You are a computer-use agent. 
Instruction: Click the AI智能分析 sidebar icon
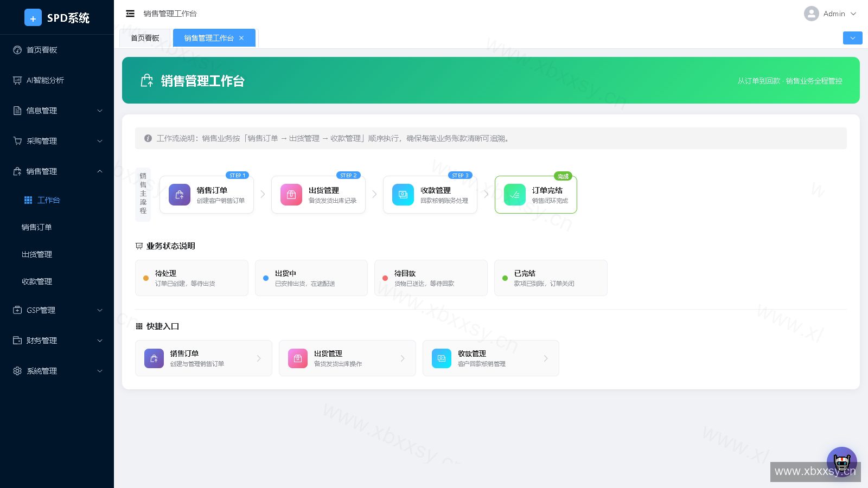pyautogui.click(x=17, y=80)
